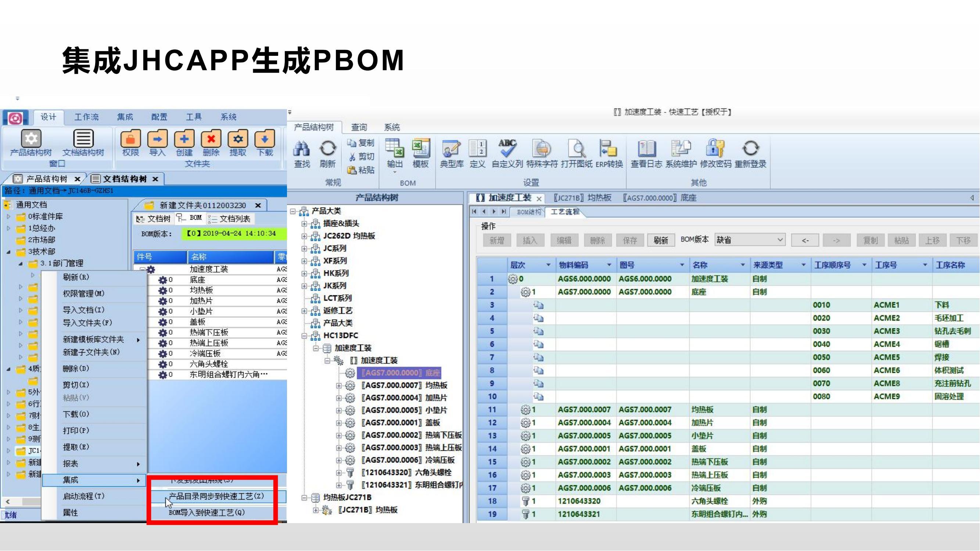Click the 刷新 button beside 保存
980x551 pixels.
click(661, 240)
